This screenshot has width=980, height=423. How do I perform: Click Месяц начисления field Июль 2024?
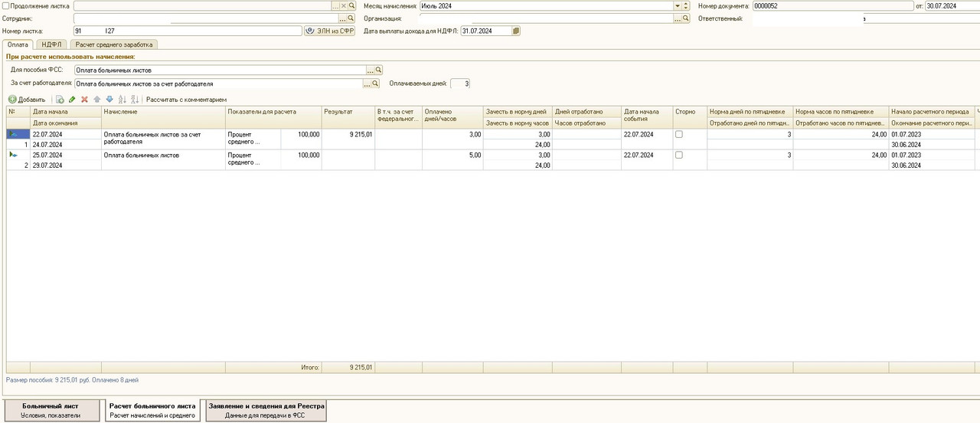[545, 5]
